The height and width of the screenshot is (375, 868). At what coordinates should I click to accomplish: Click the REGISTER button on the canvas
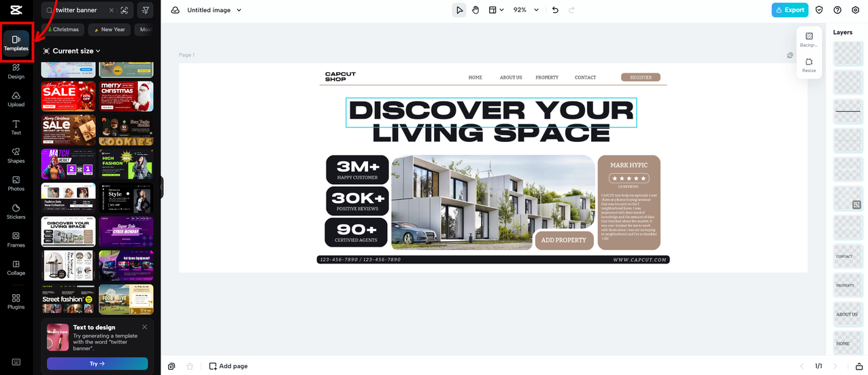[641, 77]
